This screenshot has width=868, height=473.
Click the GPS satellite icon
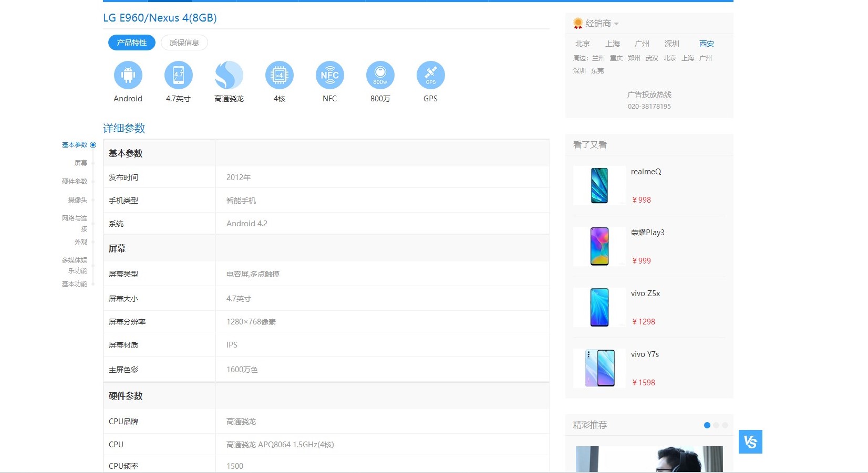tap(430, 75)
